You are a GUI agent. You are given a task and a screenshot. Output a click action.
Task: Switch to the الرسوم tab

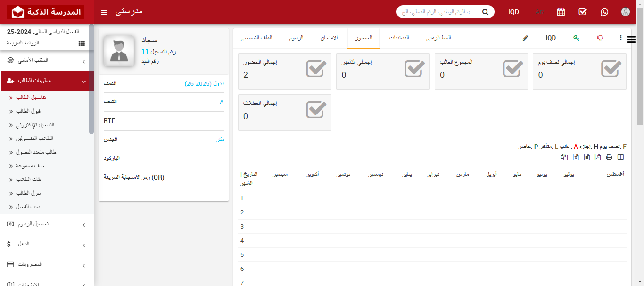click(x=296, y=38)
